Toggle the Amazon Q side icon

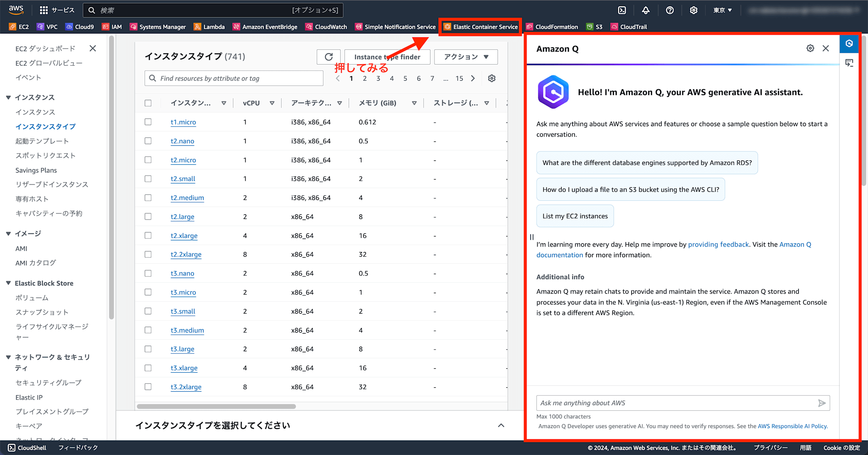coord(849,43)
